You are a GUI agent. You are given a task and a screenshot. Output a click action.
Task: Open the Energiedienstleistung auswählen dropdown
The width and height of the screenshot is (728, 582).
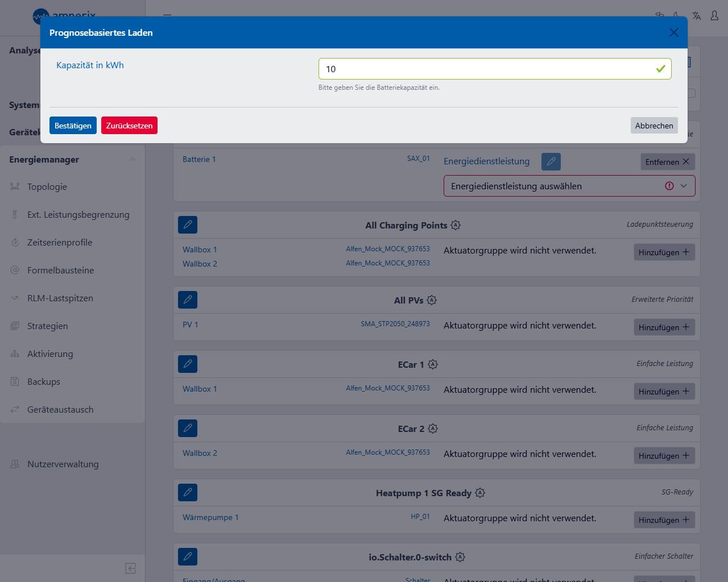tap(569, 186)
